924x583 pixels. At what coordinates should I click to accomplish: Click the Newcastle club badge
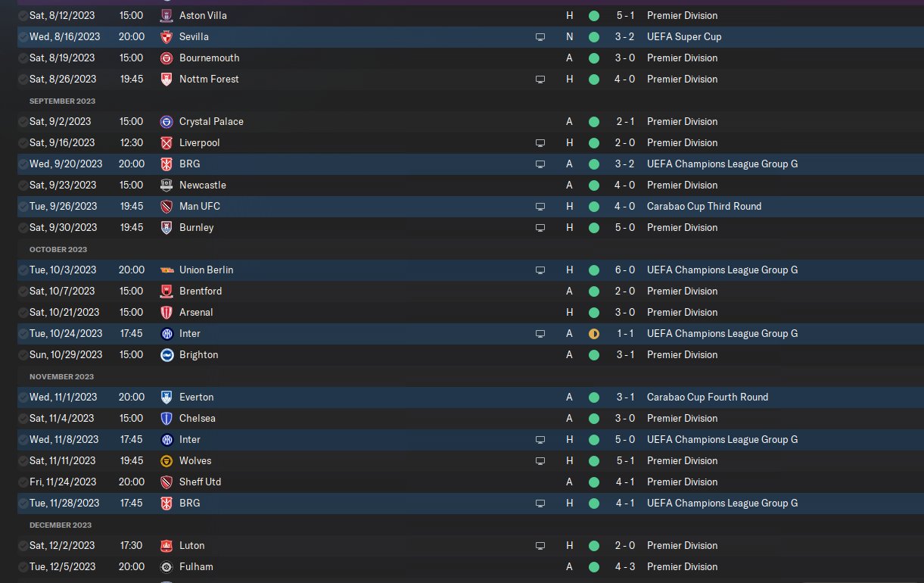pos(166,185)
